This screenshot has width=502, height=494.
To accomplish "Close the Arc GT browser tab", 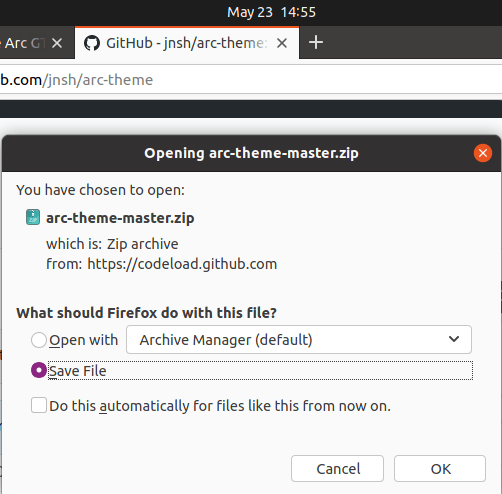I will pyautogui.click(x=57, y=43).
